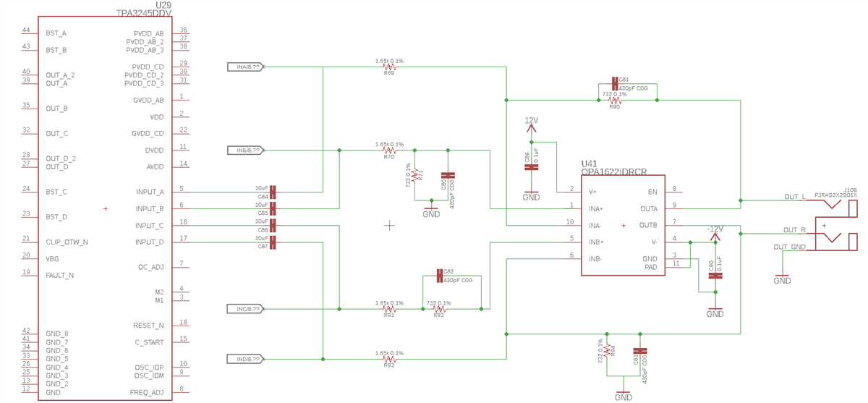Click GND symbol below capacitor C89

pyautogui.click(x=532, y=195)
